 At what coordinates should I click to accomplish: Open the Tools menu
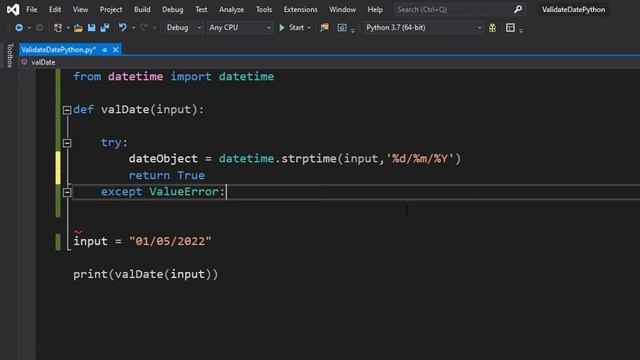click(264, 9)
